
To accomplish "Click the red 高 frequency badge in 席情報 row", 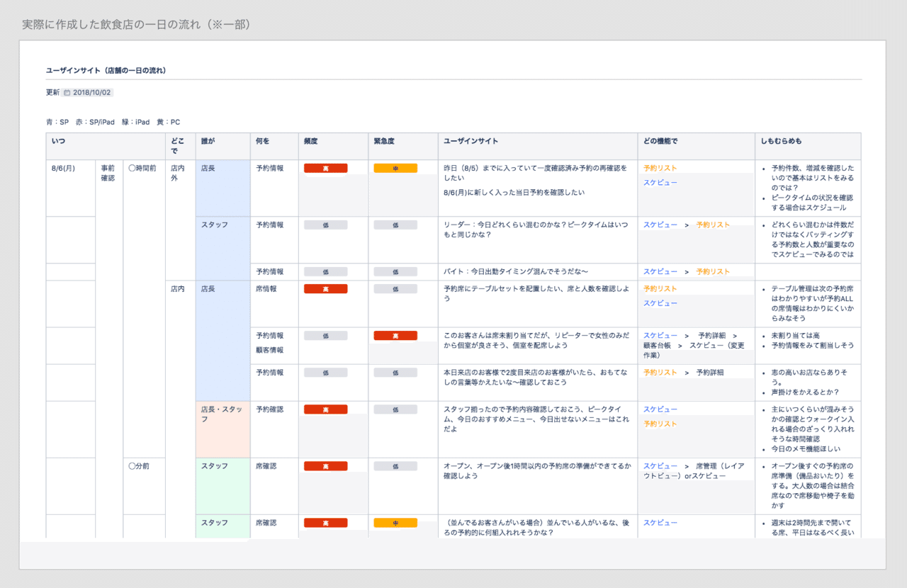I will point(325,289).
